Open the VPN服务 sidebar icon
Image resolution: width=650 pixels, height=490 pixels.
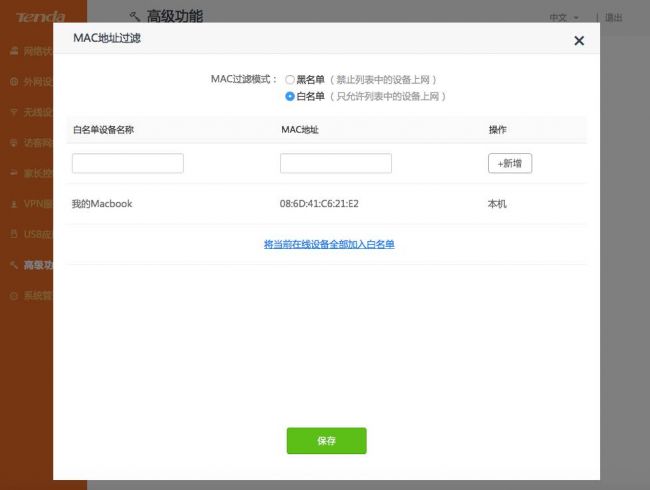pyautogui.click(x=14, y=204)
